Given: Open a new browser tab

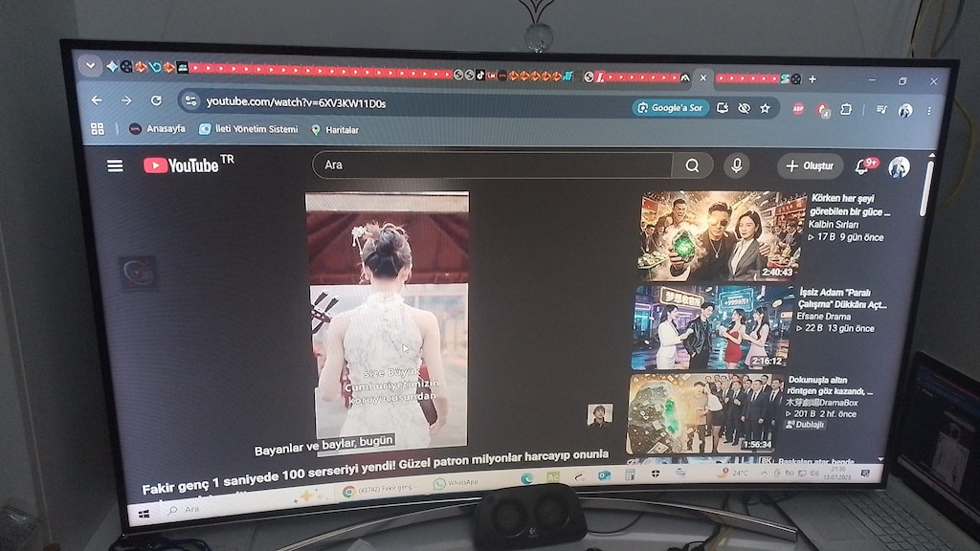Looking at the screenshot, I should click(x=813, y=79).
